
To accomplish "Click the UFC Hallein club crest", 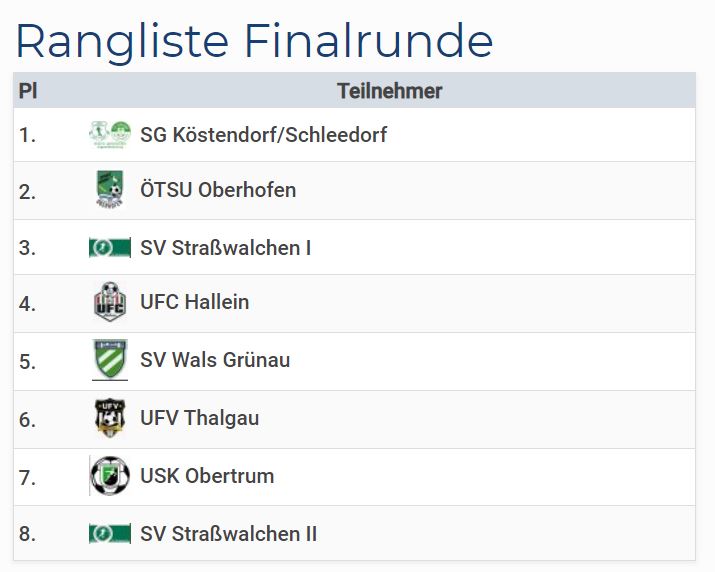I will [x=110, y=302].
